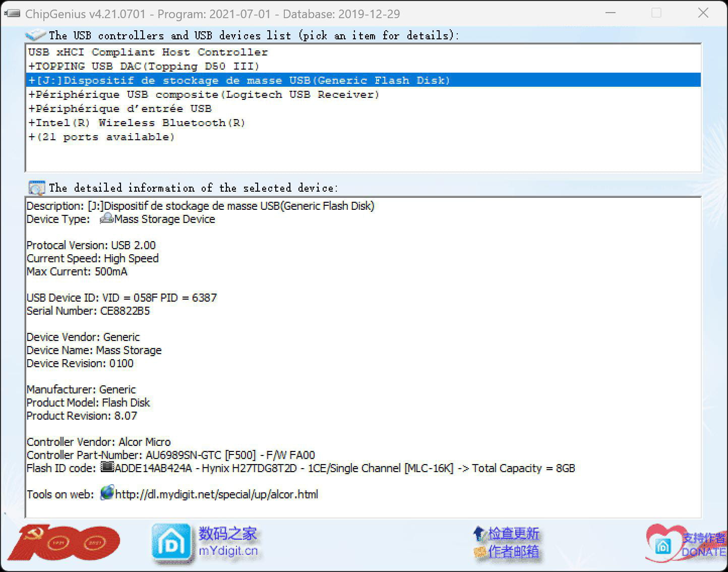Click the author email envelope icon

click(x=480, y=552)
